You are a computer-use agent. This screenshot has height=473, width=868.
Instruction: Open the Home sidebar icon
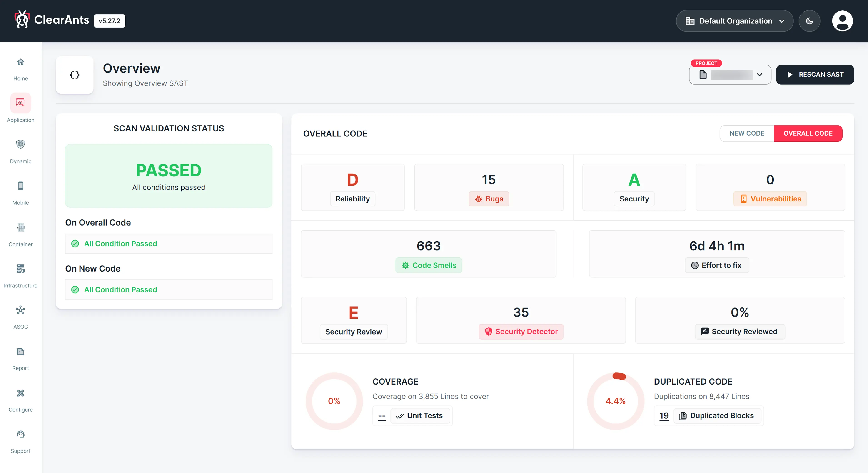(x=20, y=62)
